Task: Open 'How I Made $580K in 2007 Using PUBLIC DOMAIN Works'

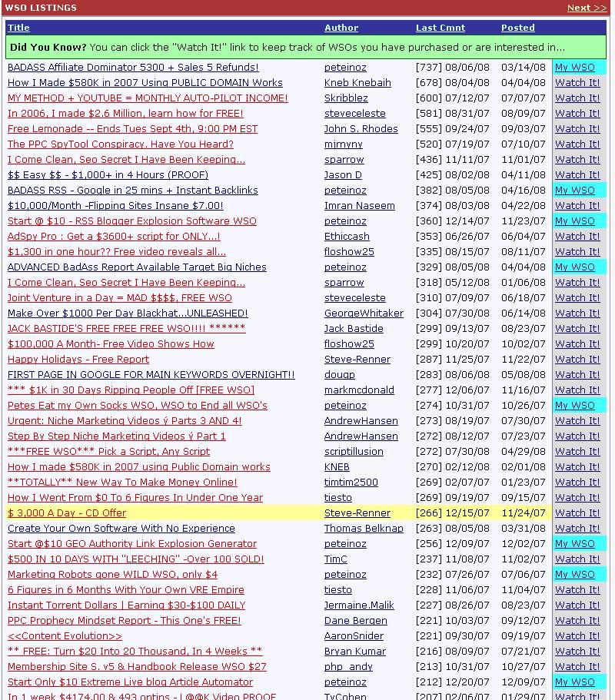Action: (x=145, y=82)
